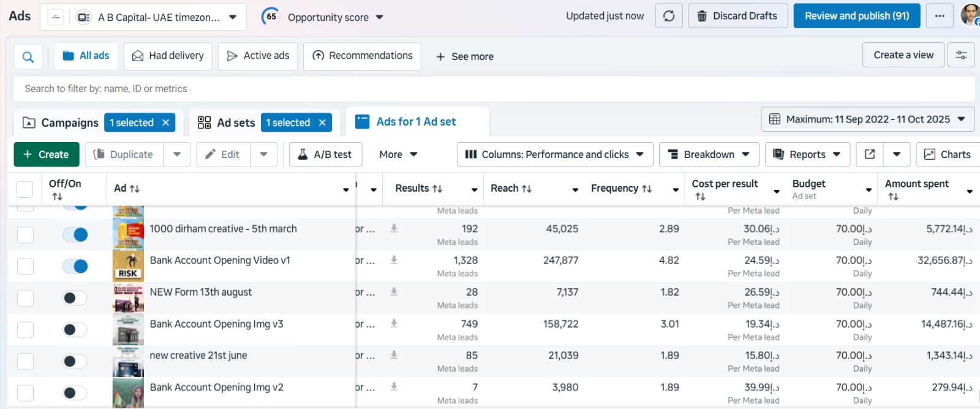Image resolution: width=980 pixels, height=409 pixels.
Task: Clear the Campaigns 1 selected filter
Action: click(x=165, y=122)
